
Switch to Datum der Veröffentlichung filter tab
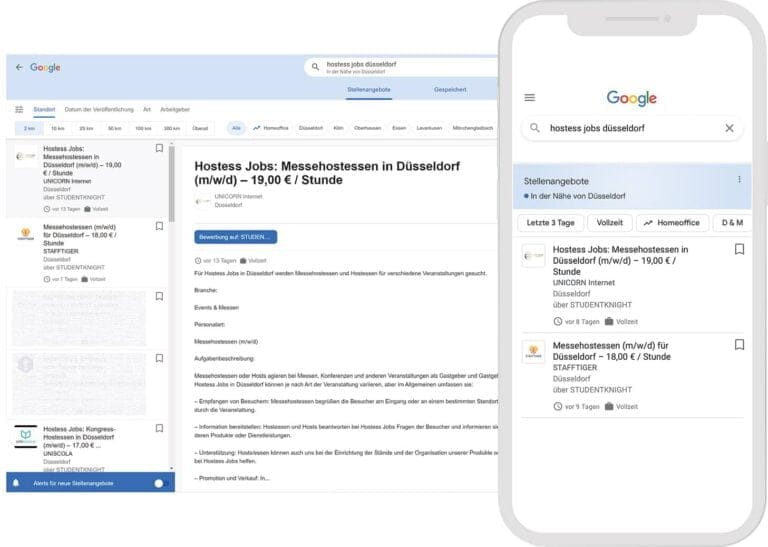99,109
